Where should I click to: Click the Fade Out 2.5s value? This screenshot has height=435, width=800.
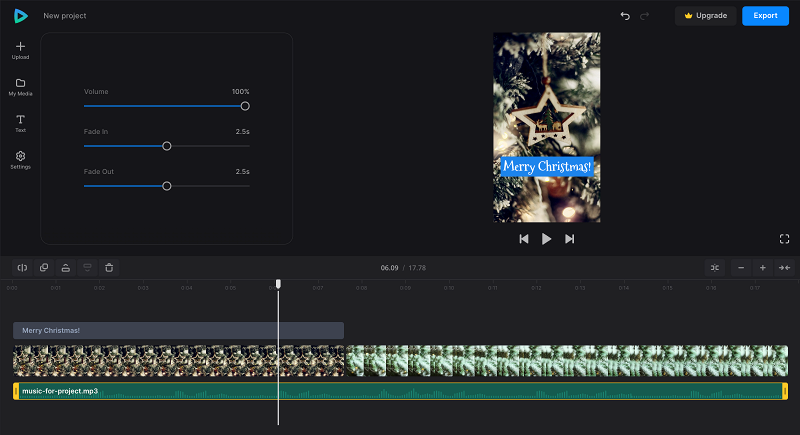[242, 171]
